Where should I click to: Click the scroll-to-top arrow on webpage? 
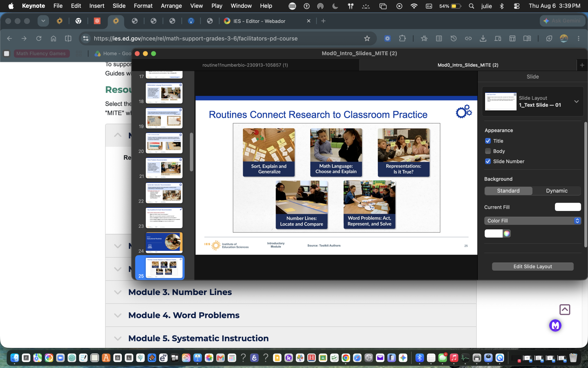[x=565, y=309]
